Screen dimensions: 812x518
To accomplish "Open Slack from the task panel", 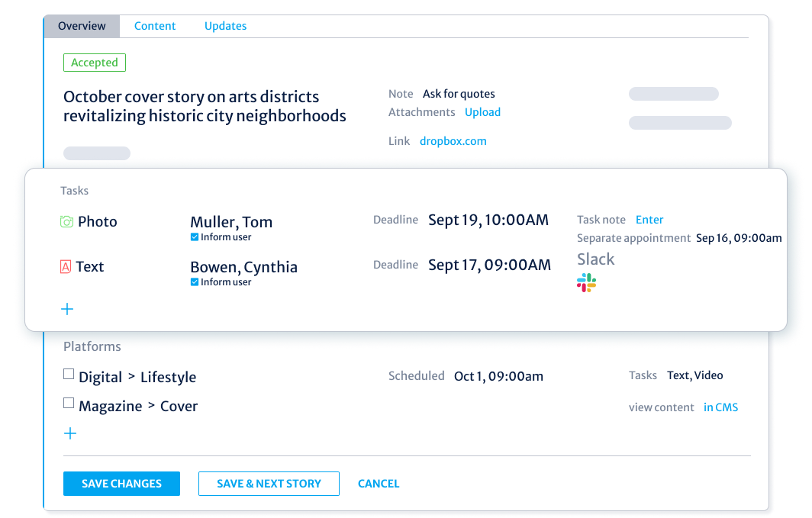I will tap(586, 282).
